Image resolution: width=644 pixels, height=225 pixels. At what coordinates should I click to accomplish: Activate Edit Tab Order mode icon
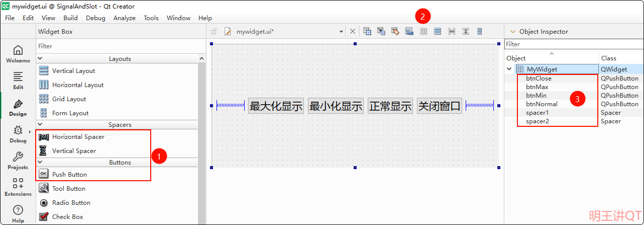(x=409, y=31)
